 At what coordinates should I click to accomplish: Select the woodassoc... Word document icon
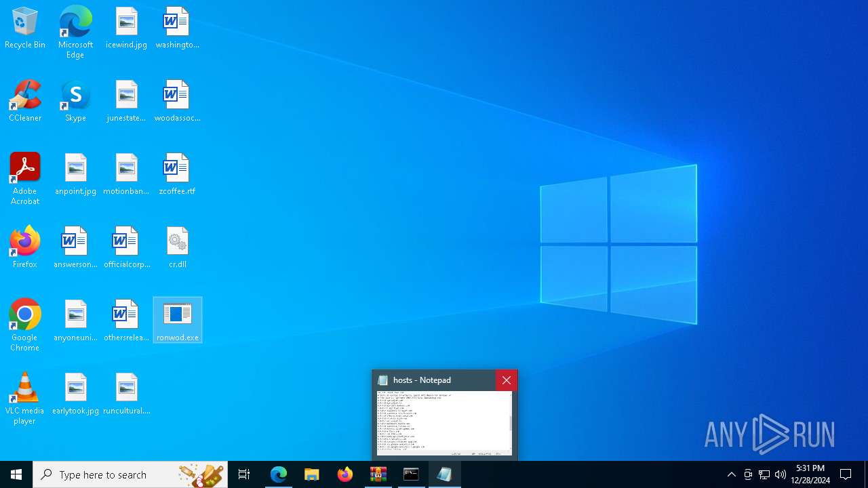click(x=177, y=102)
